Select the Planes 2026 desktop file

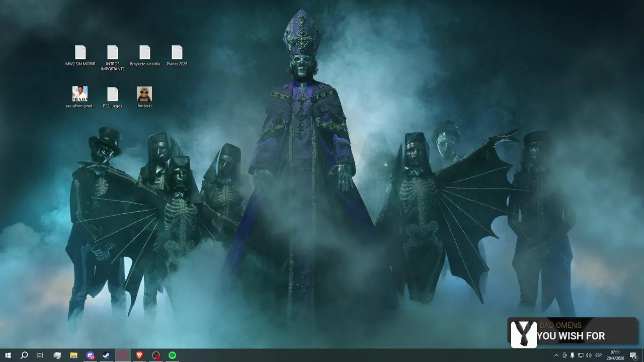pos(177,56)
